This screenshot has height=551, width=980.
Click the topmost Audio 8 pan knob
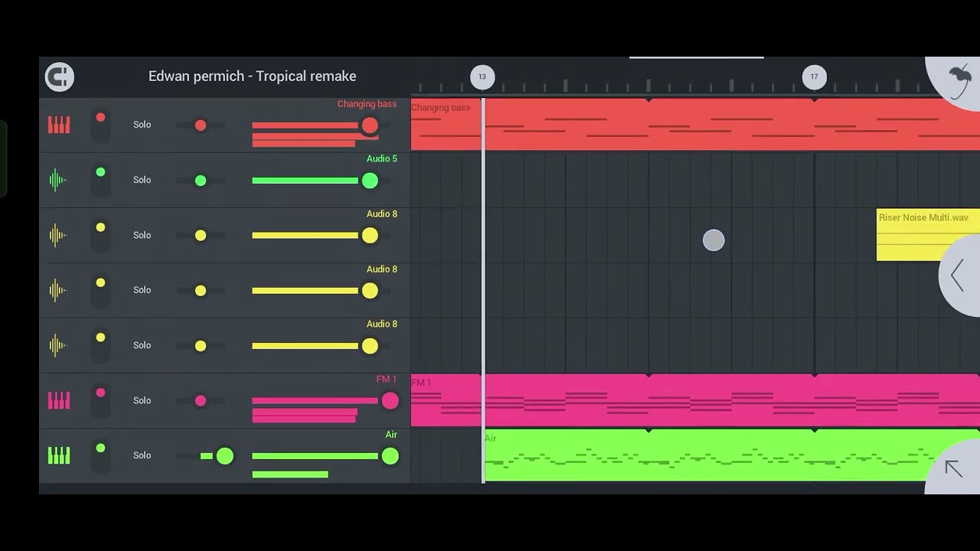201,236
